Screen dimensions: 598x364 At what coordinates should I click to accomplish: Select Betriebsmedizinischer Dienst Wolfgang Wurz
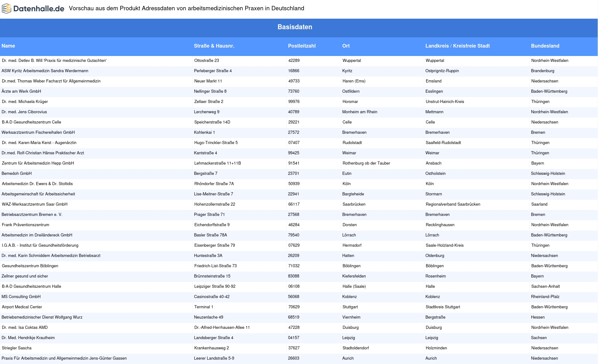click(42, 317)
